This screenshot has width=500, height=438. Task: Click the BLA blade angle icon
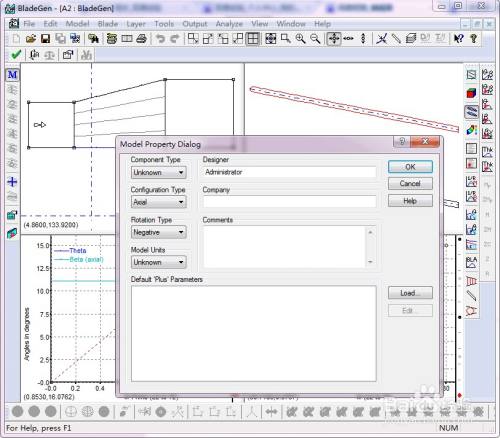coord(471,262)
